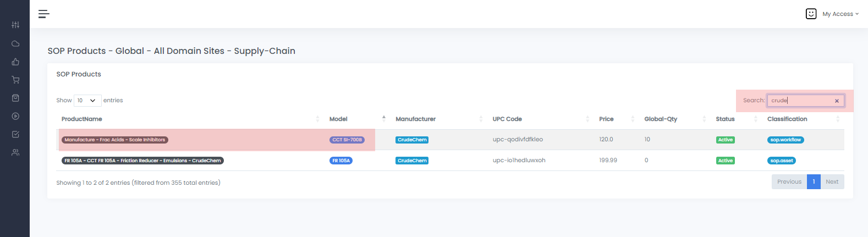Click the thumbs-up icon in sidebar
Screen dimensions: 868x237
point(15,62)
